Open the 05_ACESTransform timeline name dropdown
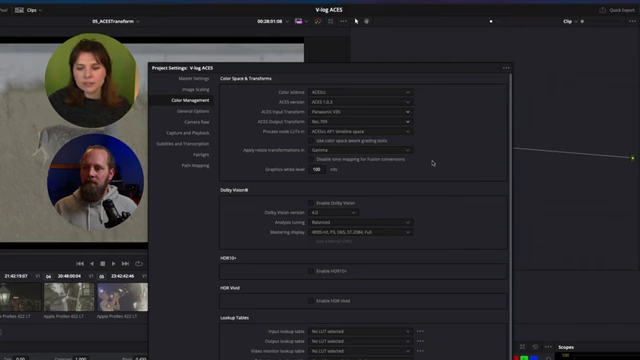The image size is (640, 360). coord(116,21)
